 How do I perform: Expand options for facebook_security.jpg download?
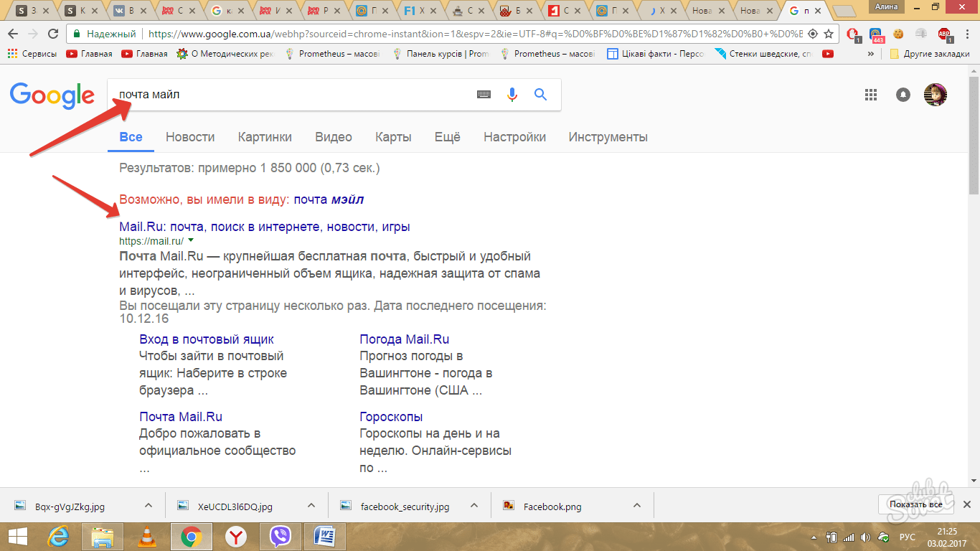point(474,505)
